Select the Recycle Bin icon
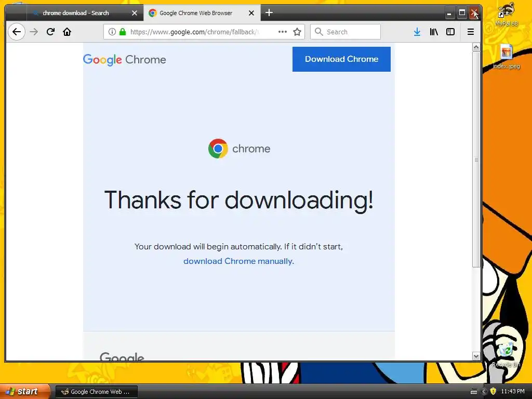 [506, 355]
